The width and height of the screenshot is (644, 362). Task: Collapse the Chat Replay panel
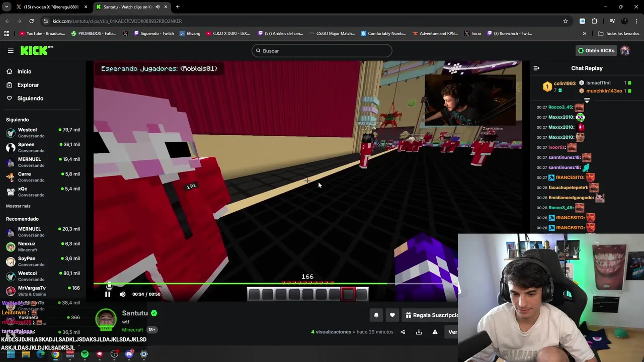tap(536, 68)
